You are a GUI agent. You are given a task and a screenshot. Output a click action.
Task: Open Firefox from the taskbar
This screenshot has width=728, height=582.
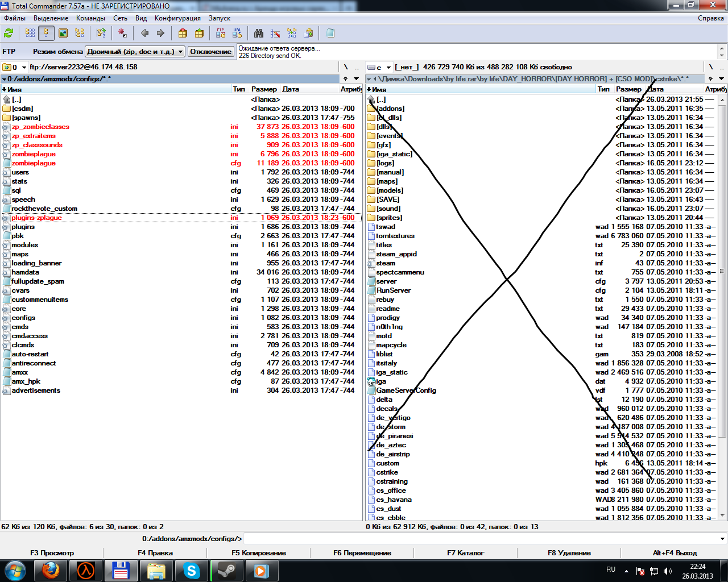(x=51, y=571)
